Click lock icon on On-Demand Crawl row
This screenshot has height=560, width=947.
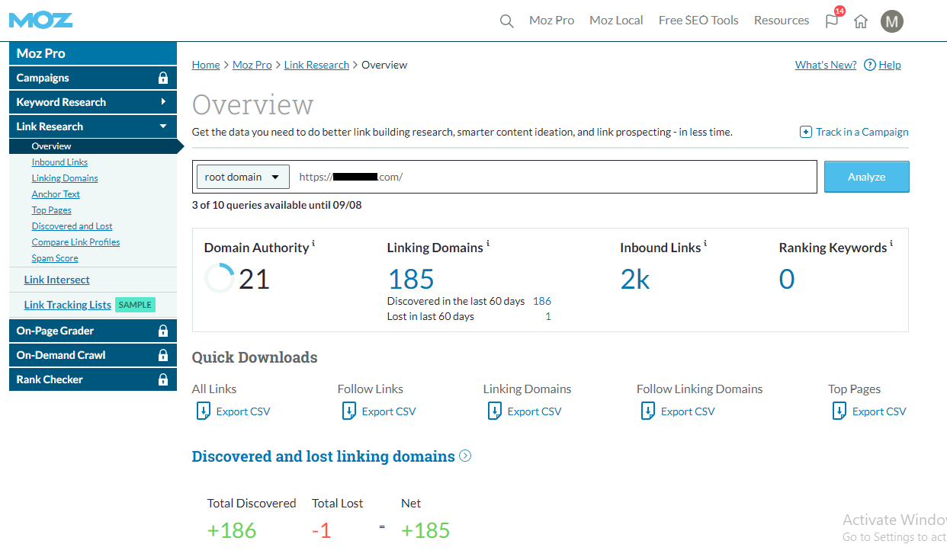coord(162,355)
